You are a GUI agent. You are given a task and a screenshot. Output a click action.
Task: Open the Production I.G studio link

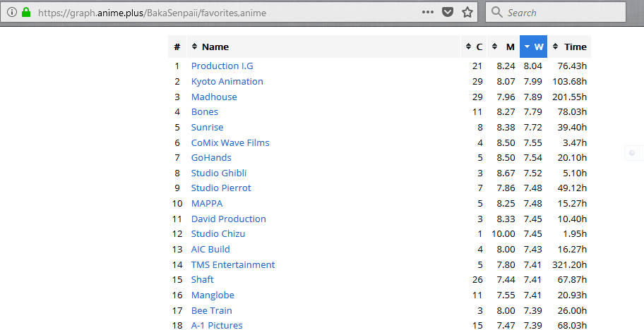pos(222,66)
